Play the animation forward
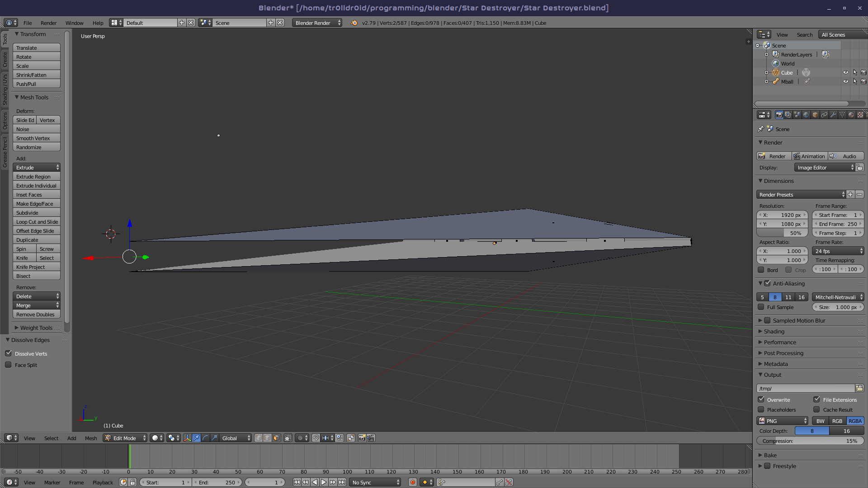This screenshot has height=488, width=868. pos(324,482)
